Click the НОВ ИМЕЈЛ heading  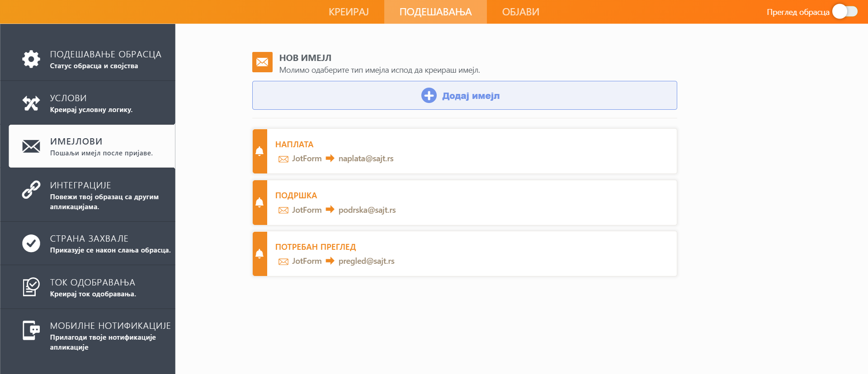tap(305, 58)
